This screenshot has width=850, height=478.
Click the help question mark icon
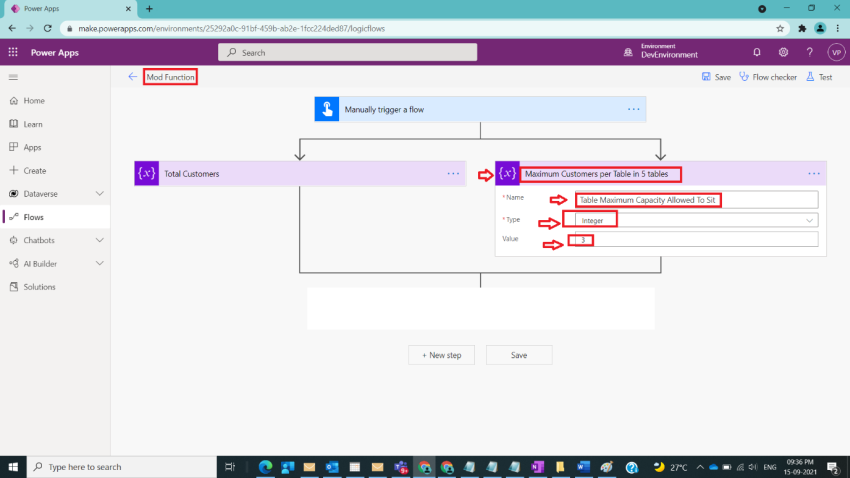pos(809,53)
